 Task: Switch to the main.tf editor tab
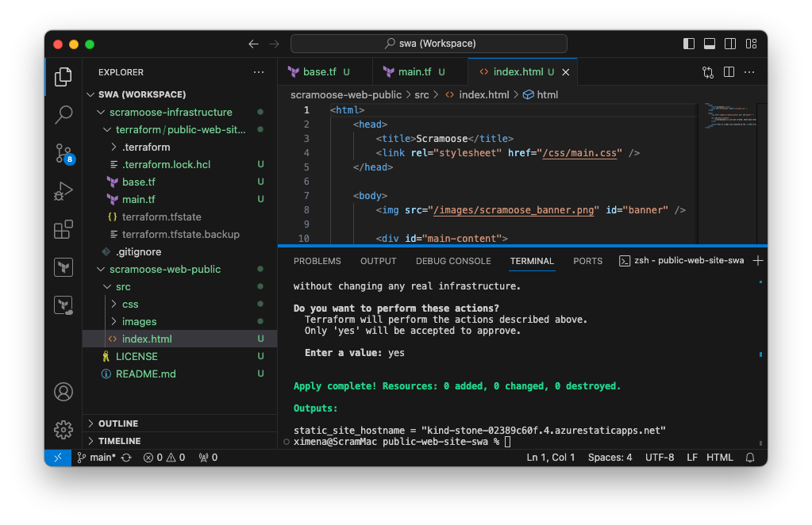coord(419,72)
